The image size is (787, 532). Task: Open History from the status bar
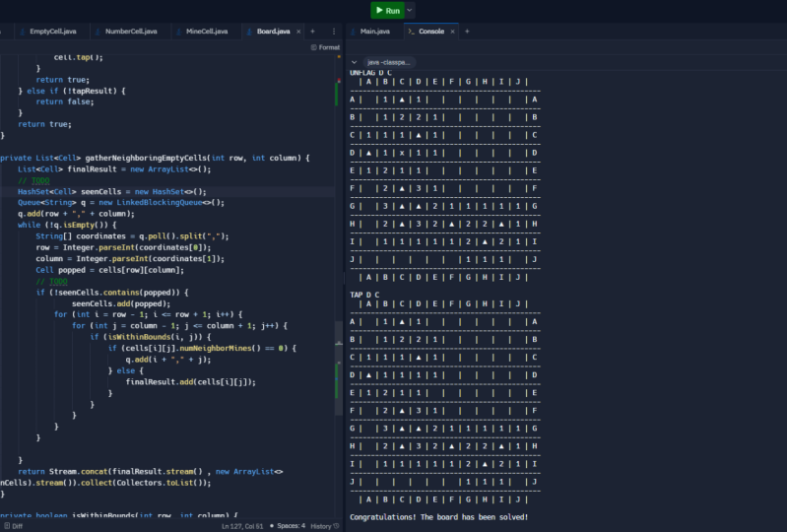point(325,526)
